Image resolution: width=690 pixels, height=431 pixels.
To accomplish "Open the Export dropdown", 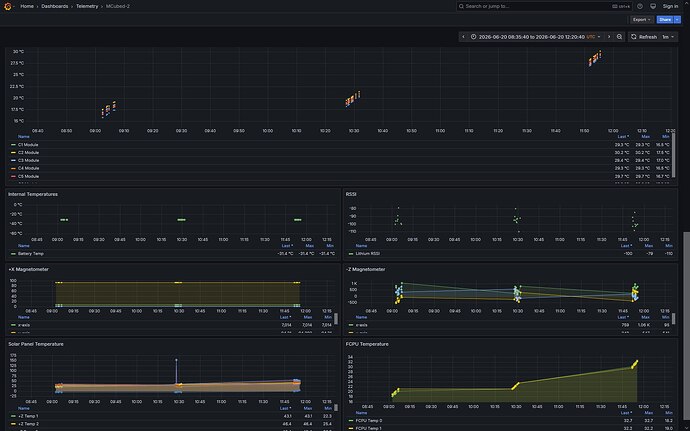I will 641,20.
